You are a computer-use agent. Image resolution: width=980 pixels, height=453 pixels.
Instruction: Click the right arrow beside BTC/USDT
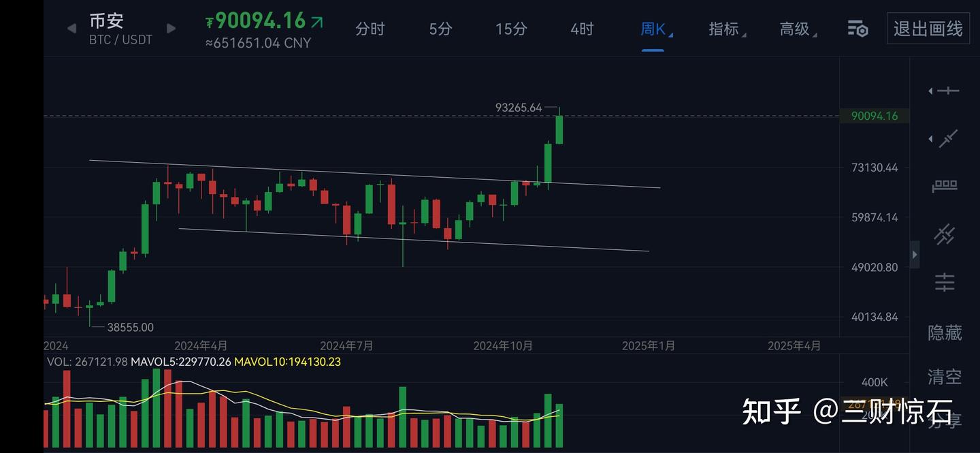(x=171, y=28)
